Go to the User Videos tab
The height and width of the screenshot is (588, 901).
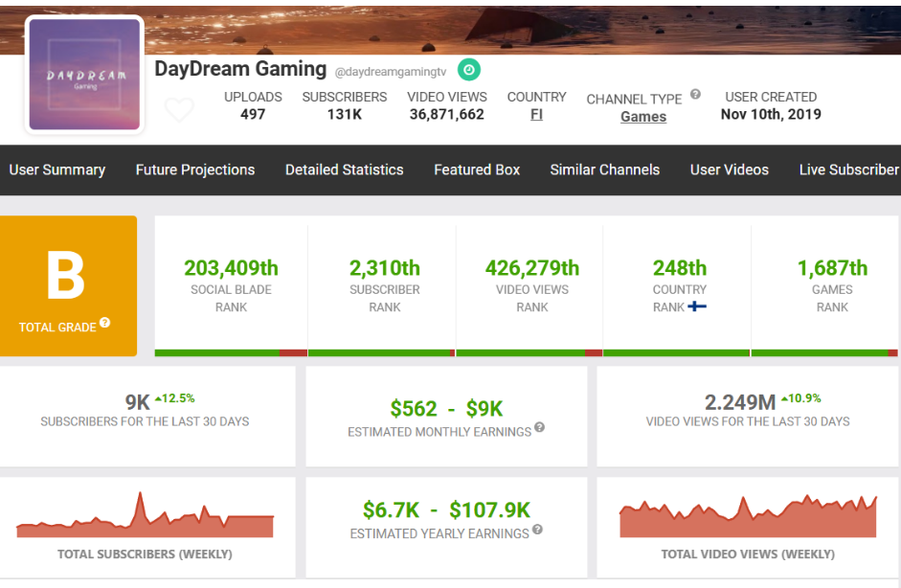point(730,170)
